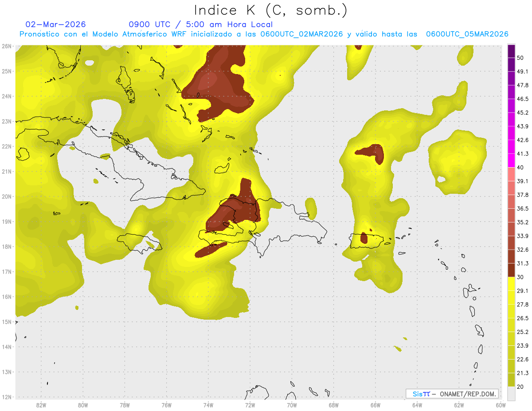The width and height of the screenshot is (532, 411).
Task: Click the latitude label '16N'
Action: click(x=7, y=297)
